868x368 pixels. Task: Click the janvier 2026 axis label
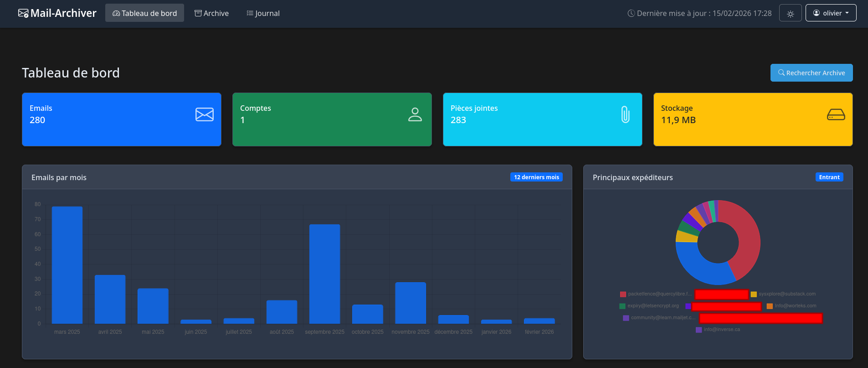(496, 332)
